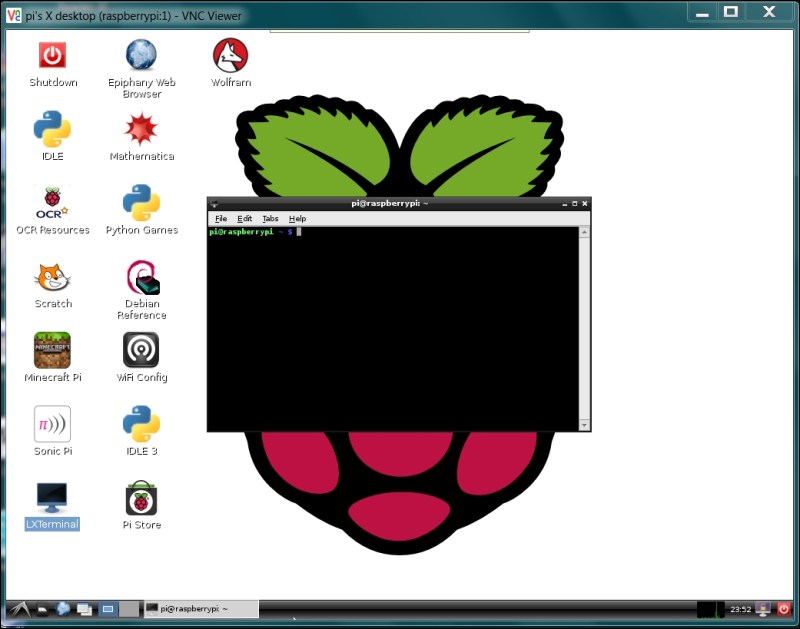Switch to the first virtual desktop

(x=108, y=609)
